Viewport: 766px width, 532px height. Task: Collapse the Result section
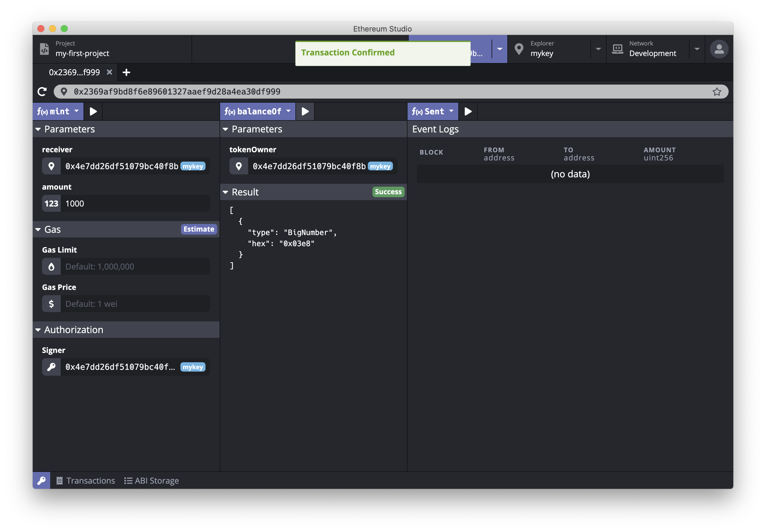coord(226,192)
